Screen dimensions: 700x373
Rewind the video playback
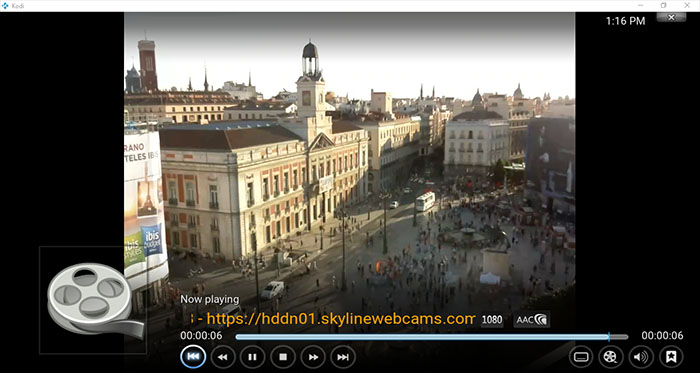[223, 357]
